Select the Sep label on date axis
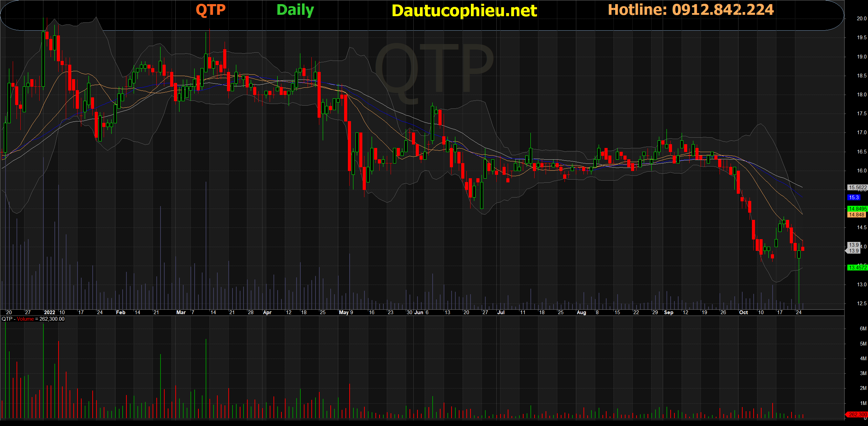 [668, 312]
